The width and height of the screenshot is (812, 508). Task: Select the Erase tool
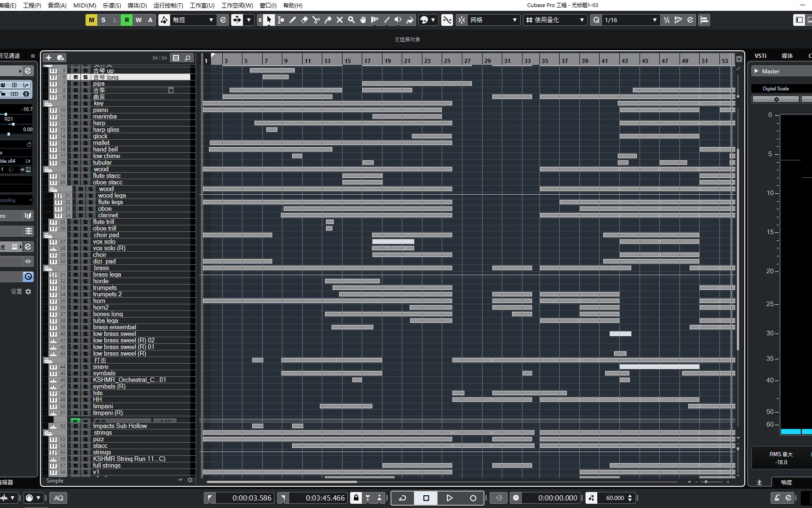pyautogui.click(x=304, y=20)
